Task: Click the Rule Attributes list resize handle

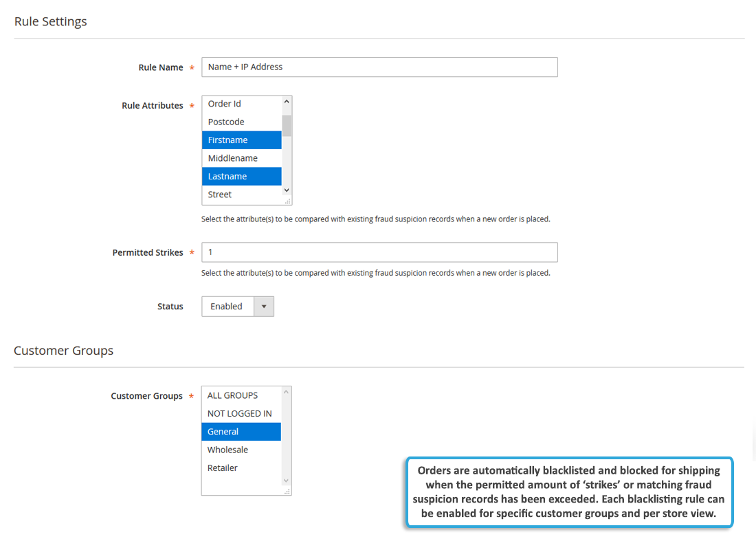Action: [x=287, y=201]
